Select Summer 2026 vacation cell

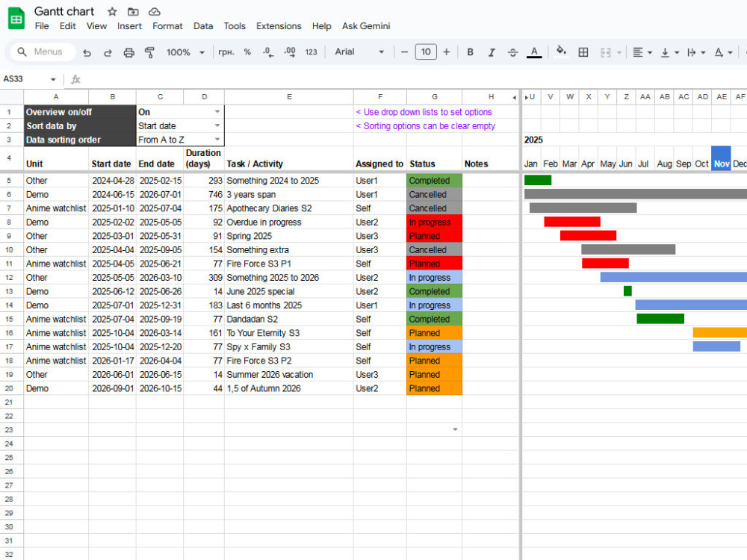(x=288, y=374)
